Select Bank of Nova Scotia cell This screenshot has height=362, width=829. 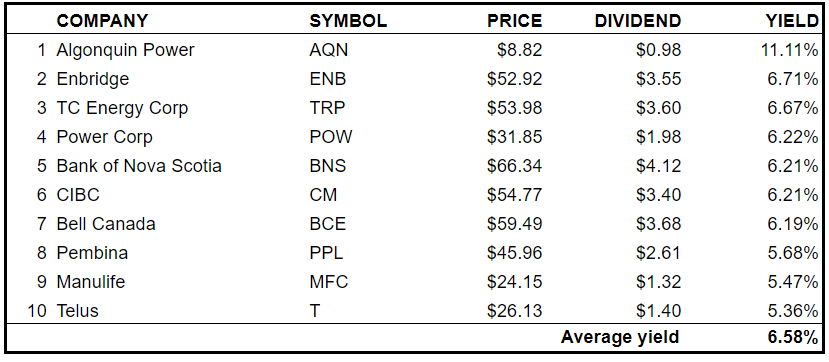[139, 166]
